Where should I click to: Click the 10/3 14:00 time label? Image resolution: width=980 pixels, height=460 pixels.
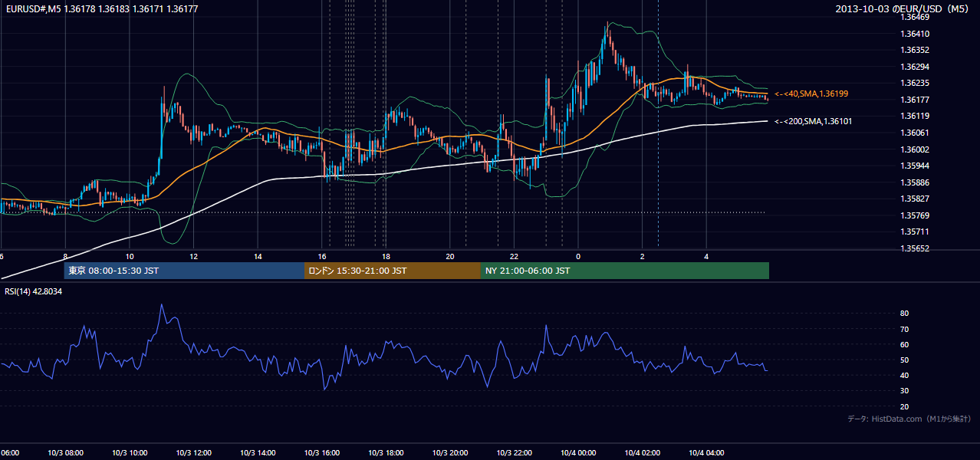tap(258, 452)
